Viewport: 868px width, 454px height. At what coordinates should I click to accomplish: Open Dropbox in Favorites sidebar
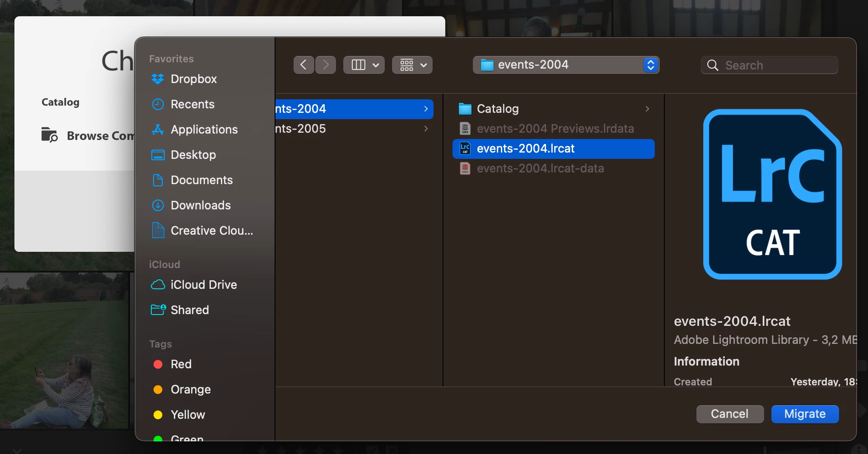[x=184, y=79]
